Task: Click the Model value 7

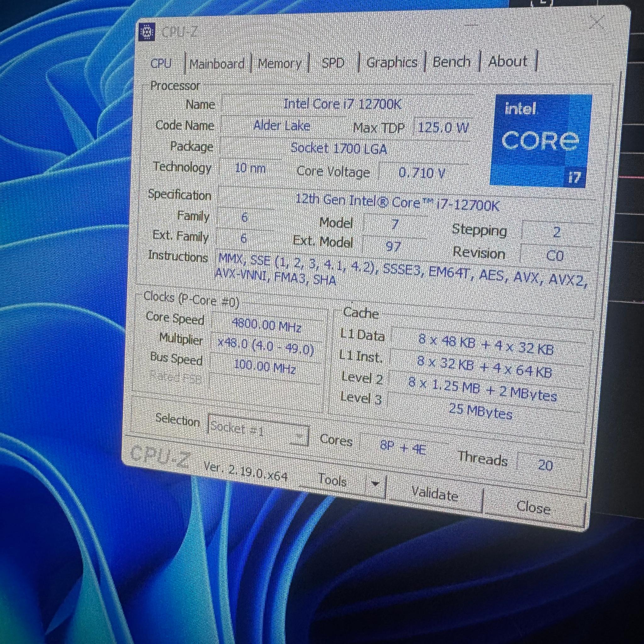Action: pyautogui.click(x=395, y=224)
